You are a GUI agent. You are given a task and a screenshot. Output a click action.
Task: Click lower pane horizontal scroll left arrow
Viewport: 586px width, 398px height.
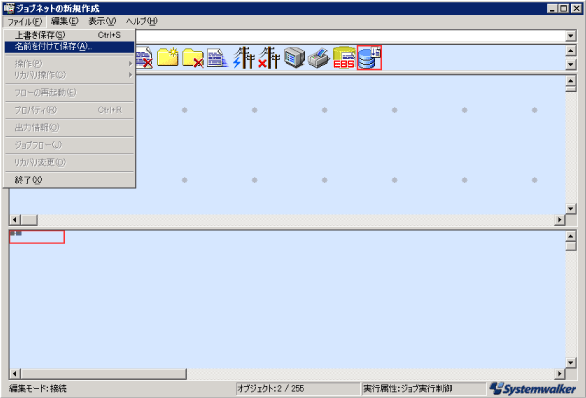15,373
